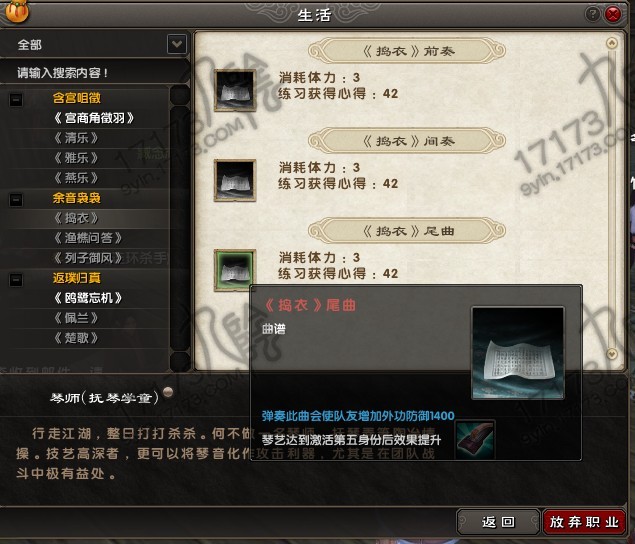Click the 《捣衣》前奏 sheet music icon
This screenshot has height=544, width=635.
[235, 90]
